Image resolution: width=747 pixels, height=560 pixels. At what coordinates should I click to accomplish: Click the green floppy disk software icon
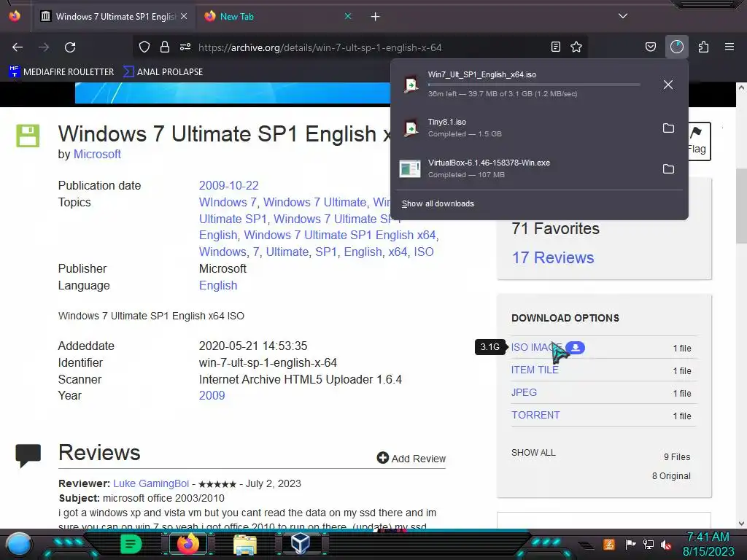(28, 136)
